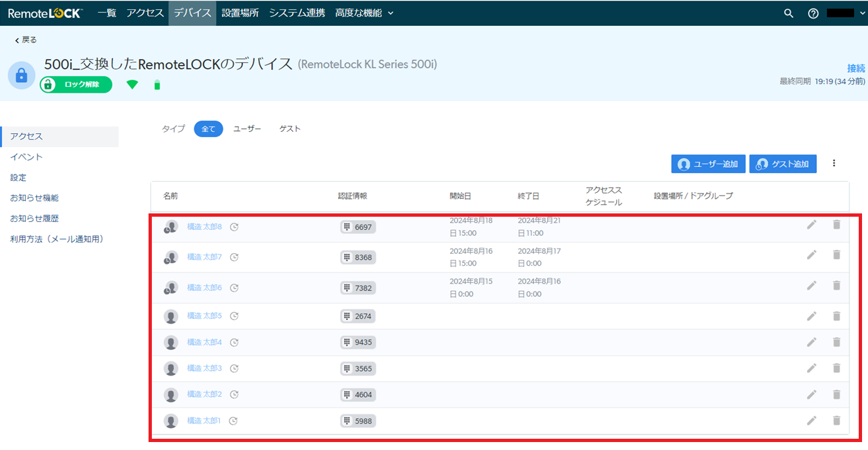Click the keypad PIN badge 6697
Viewport: 868px width, 450px height.
358,227
